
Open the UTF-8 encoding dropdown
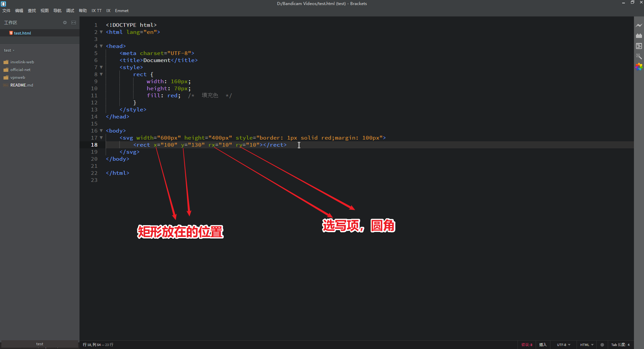pyautogui.click(x=563, y=345)
